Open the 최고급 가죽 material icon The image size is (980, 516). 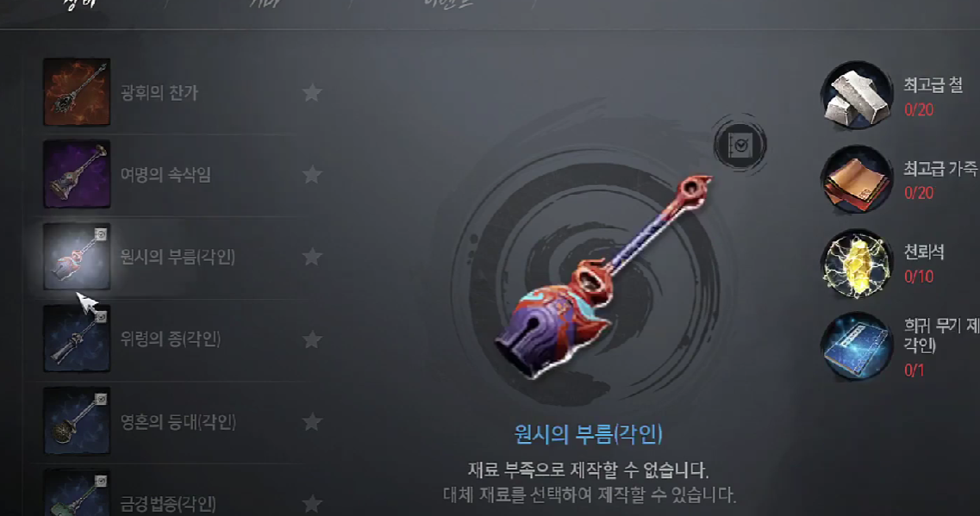point(856,179)
